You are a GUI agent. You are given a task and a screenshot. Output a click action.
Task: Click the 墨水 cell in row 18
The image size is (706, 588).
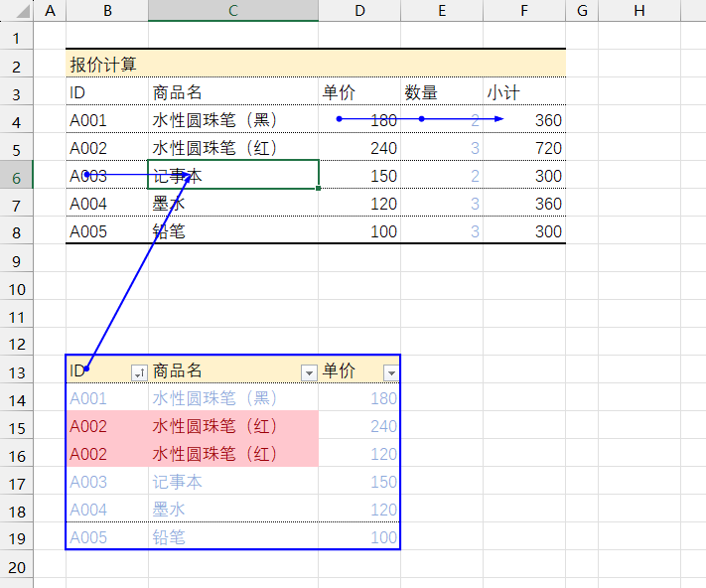[233, 510]
